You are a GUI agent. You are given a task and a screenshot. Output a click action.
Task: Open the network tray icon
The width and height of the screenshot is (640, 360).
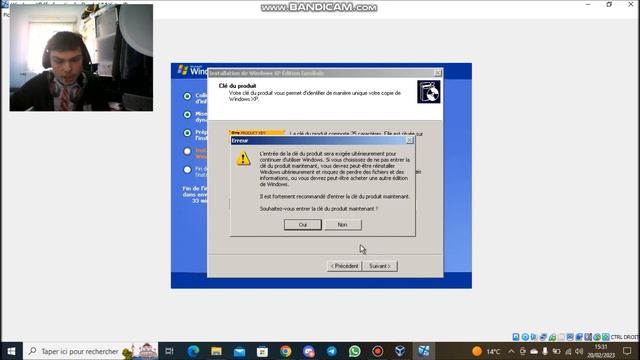568,351
